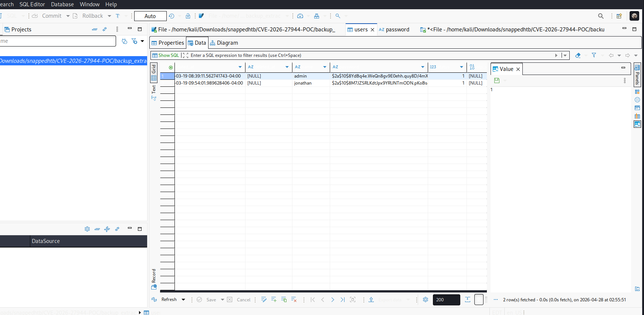
Task: Click the SQL filter expression field
Action: point(370,55)
